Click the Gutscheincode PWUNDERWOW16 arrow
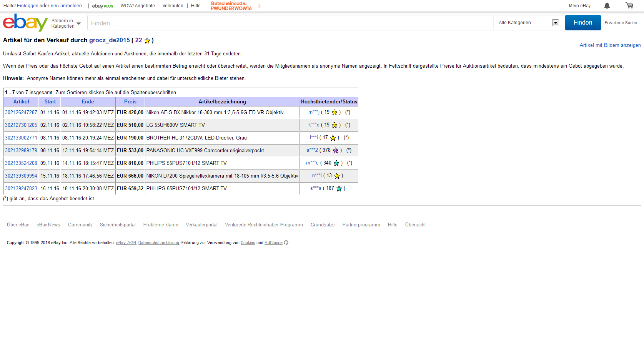Screen dimensions: 644x349 tap(257, 6)
